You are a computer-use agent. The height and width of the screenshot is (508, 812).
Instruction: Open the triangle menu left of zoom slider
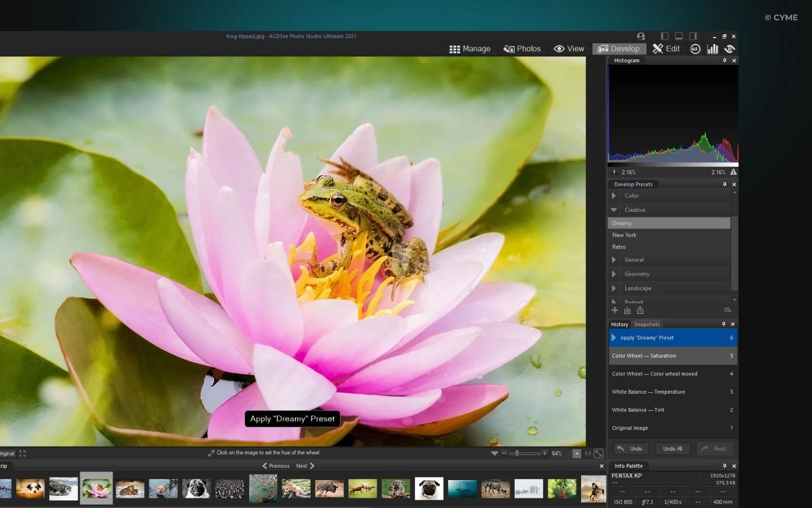(x=494, y=454)
